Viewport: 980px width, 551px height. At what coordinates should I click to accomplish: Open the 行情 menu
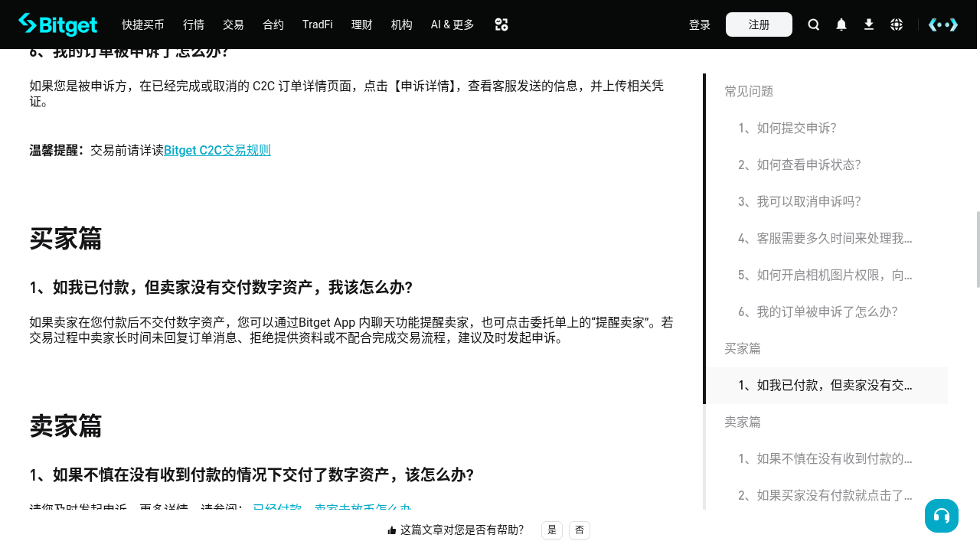click(x=194, y=24)
